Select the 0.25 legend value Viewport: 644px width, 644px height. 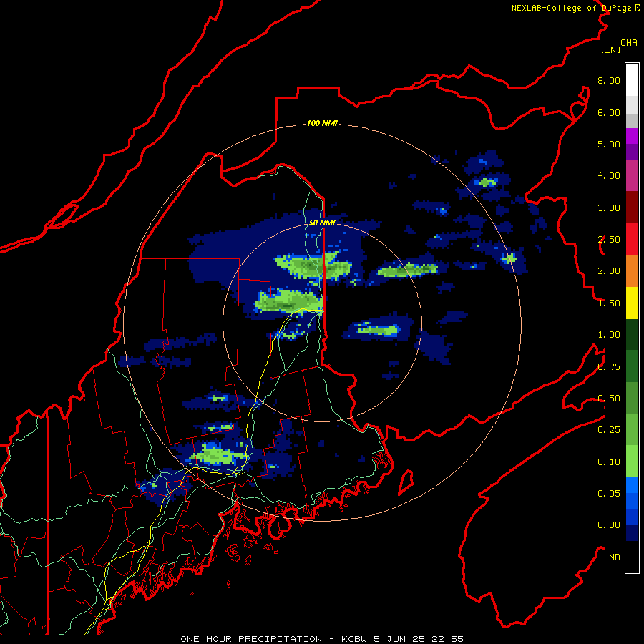pyautogui.click(x=609, y=430)
